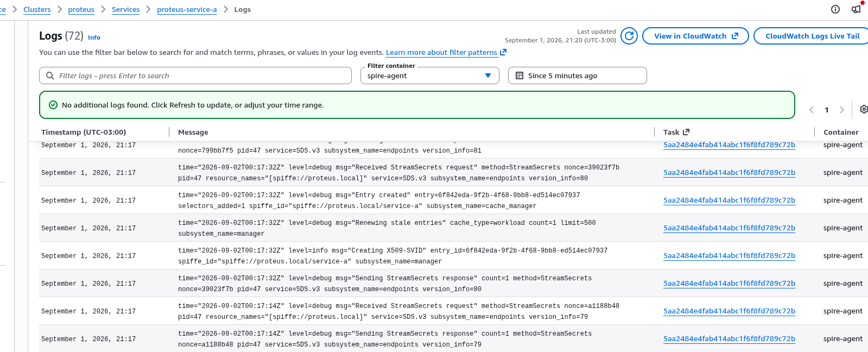The image size is (868, 352).
Task: Select Received StreamSecrets request nonce=a1188b48 message
Action: [x=398, y=311]
